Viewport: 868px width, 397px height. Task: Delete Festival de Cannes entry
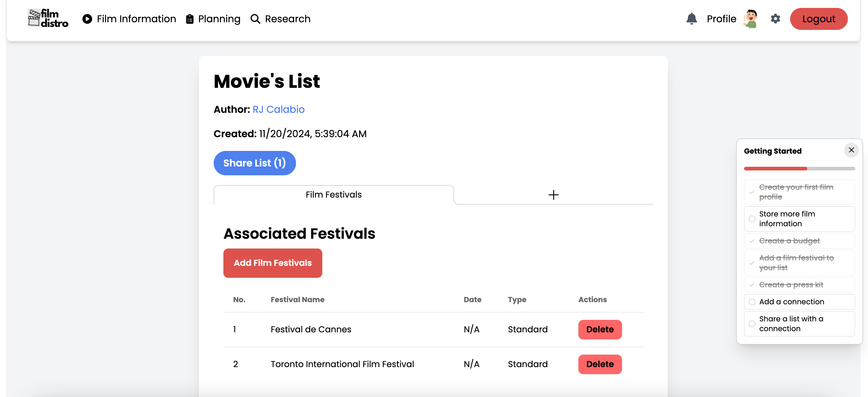coord(600,330)
